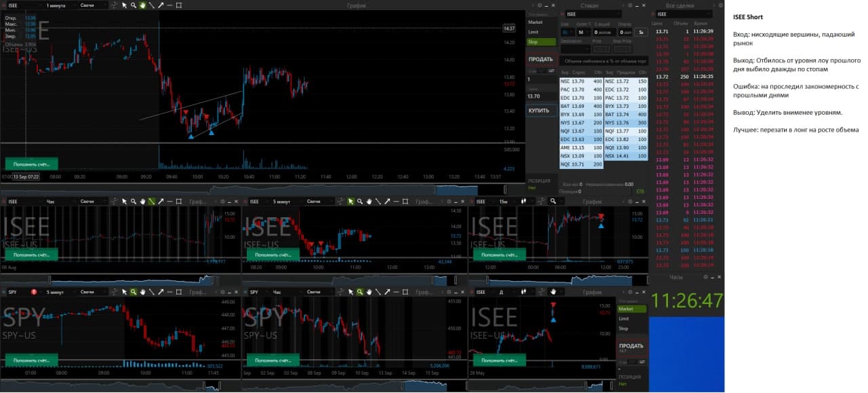868x393 pixels.
Task: Select Stop order type in lower order panel
Action: pos(631,329)
